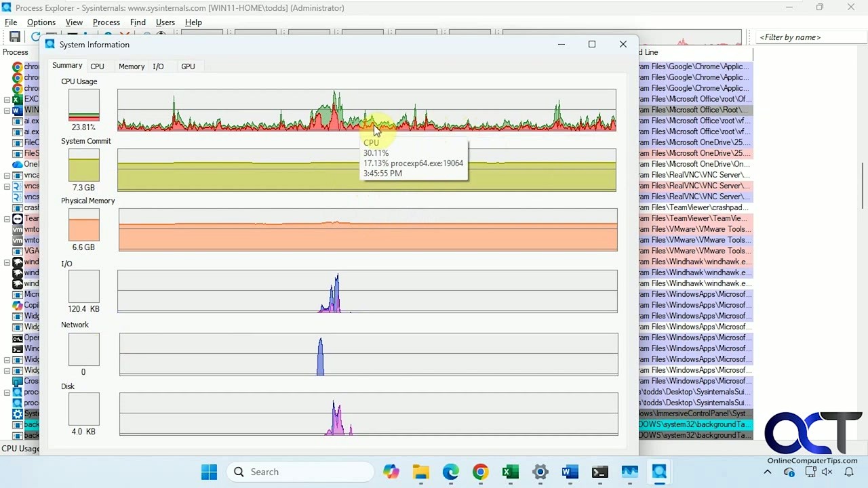Click the Physical Memory mini graph
This screenshot has width=868, height=488.
click(83, 226)
